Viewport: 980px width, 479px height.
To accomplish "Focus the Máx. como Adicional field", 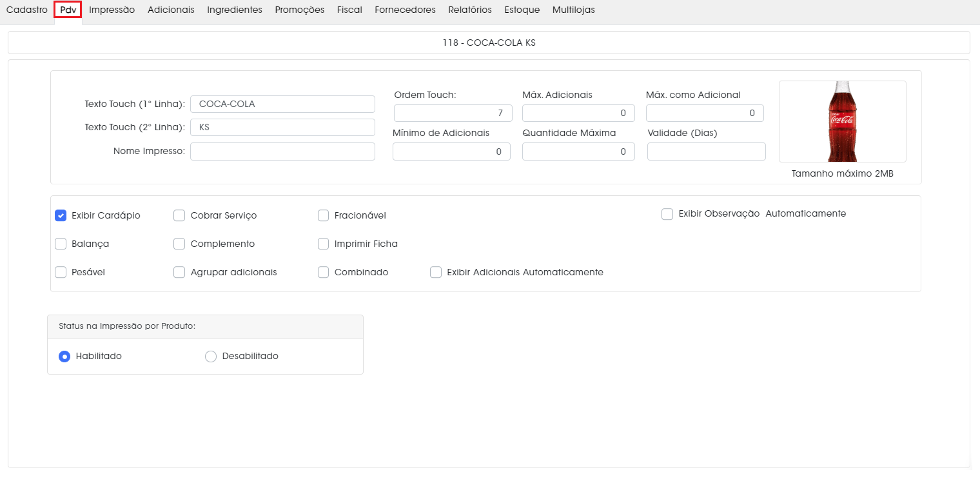I will tap(705, 113).
